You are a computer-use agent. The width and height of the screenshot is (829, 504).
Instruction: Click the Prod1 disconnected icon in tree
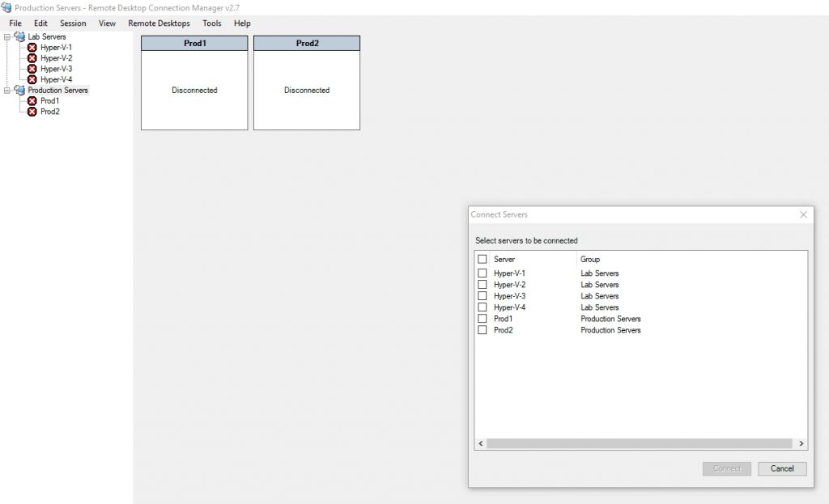[32, 101]
